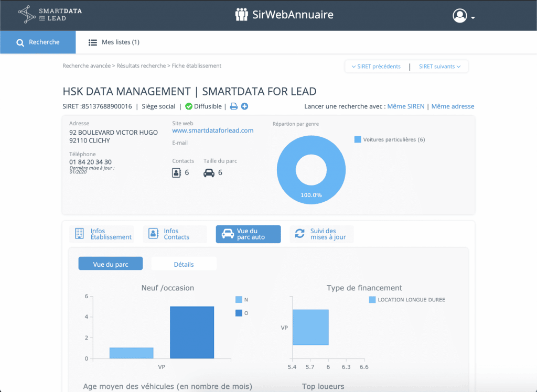Expand SIRET suivants dropdown
The image size is (537, 392).
pyautogui.click(x=440, y=67)
